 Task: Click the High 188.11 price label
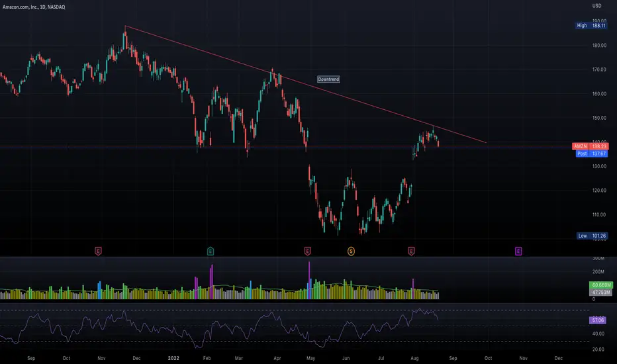point(591,26)
